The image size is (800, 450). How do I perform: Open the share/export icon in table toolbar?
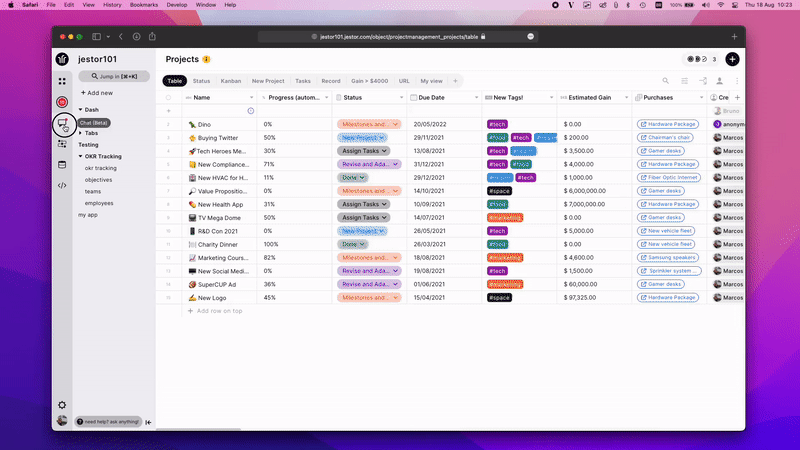[703, 81]
